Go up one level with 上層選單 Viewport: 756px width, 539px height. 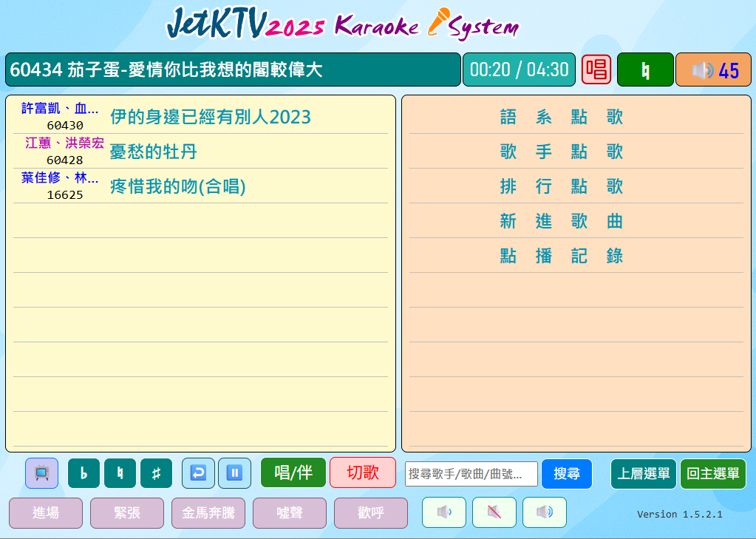644,473
